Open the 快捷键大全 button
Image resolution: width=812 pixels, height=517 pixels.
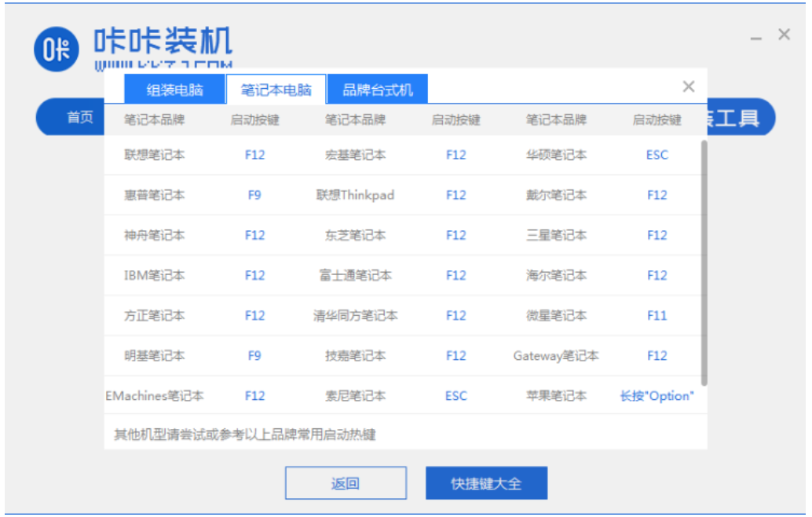point(486,483)
